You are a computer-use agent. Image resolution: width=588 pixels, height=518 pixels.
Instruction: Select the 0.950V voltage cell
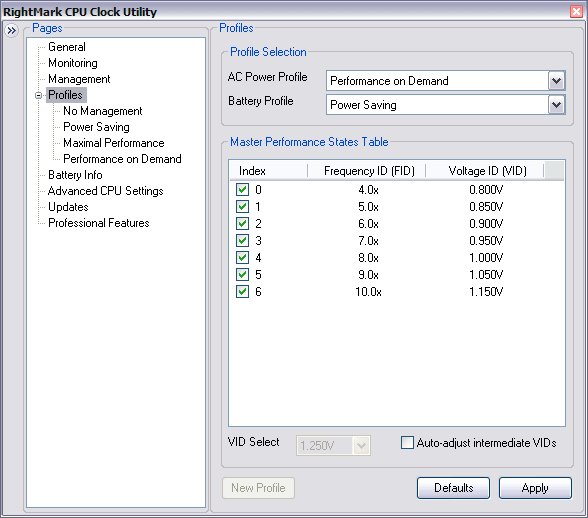point(486,241)
